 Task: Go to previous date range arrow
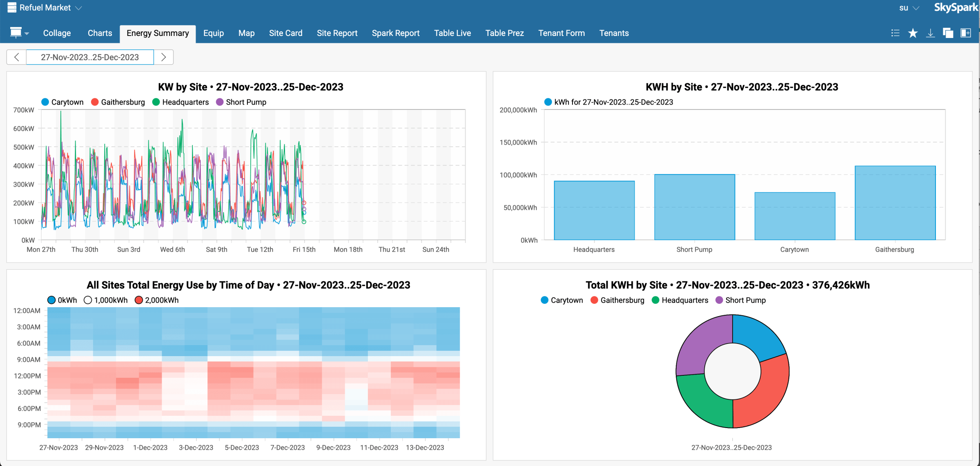click(17, 57)
